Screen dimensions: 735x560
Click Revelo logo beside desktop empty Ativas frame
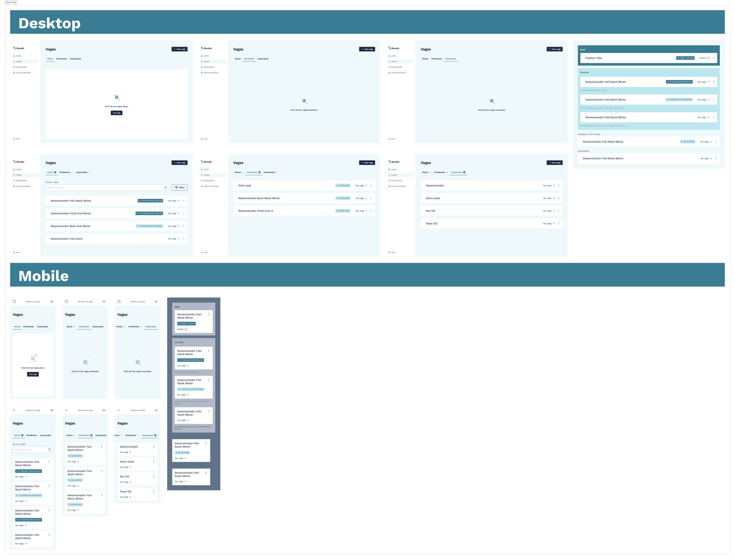coord(19,48)
